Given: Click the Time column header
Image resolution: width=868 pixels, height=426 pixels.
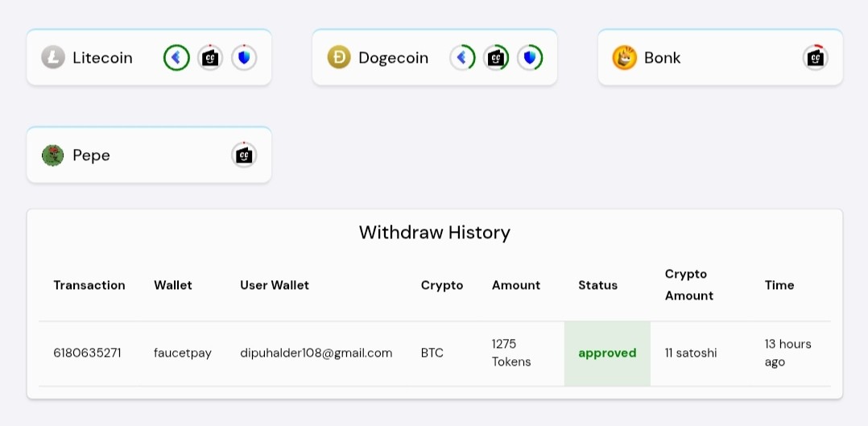Looking at the screenshot, I should 779,285.
